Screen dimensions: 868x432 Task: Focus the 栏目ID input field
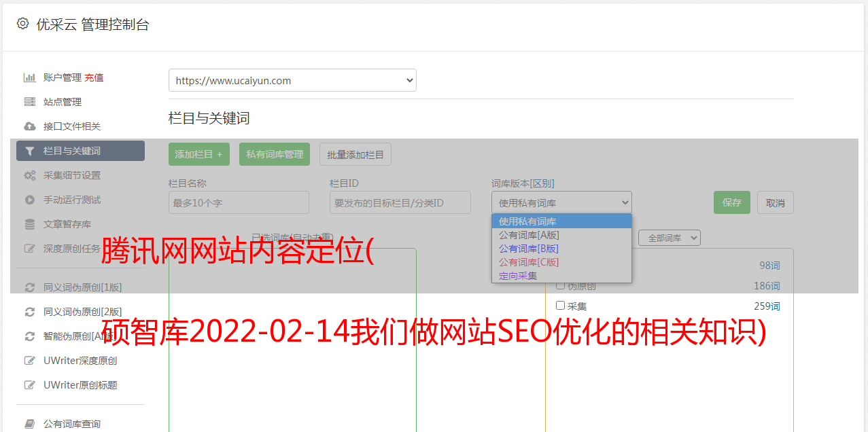[400, 202]
